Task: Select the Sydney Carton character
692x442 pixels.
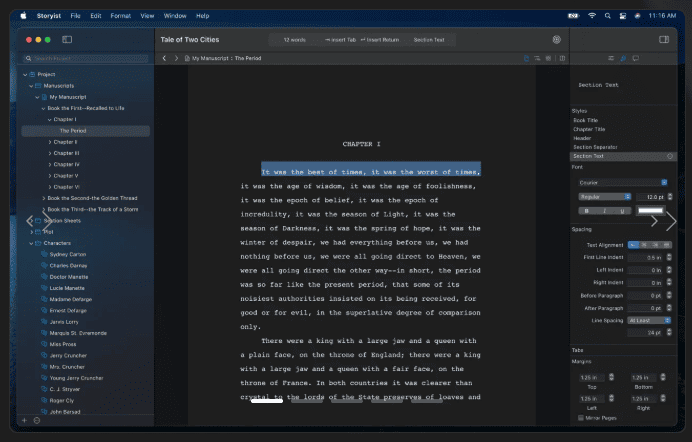Action: [68, 255]
